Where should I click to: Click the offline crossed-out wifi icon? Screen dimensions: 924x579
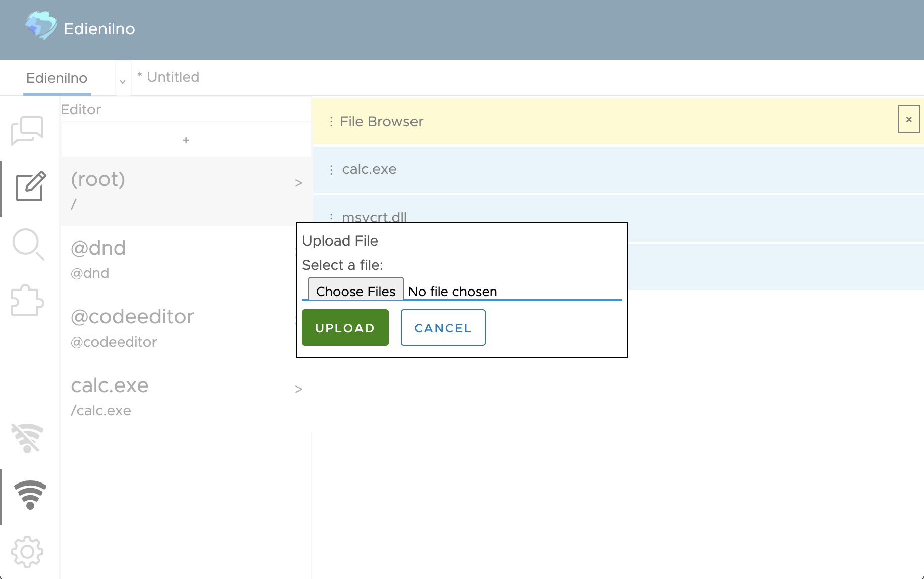(28, 438)
